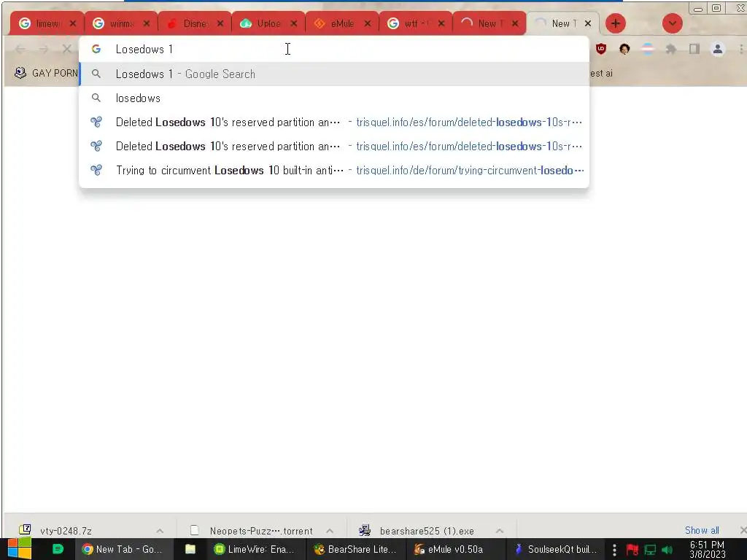Open the vty-0248.7z downloaded file
747x560 pixels.
(66, 531)
